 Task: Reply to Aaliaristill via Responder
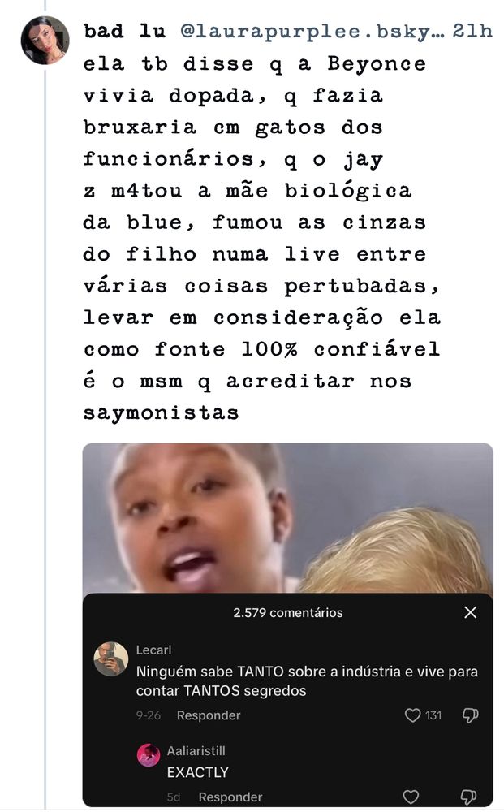point(230,797)
